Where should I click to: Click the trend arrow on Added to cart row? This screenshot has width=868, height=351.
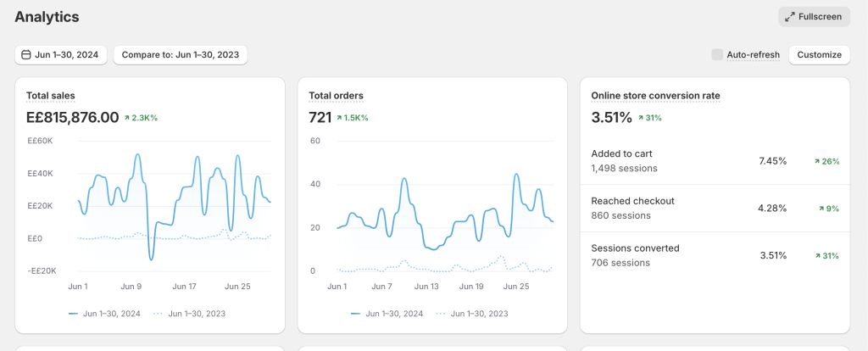tap(817, 161)
